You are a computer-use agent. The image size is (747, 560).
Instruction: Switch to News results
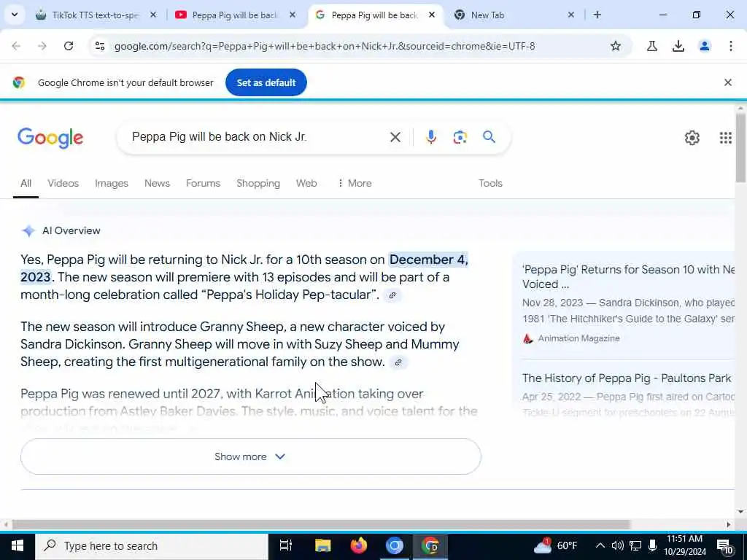pos(157,183)
